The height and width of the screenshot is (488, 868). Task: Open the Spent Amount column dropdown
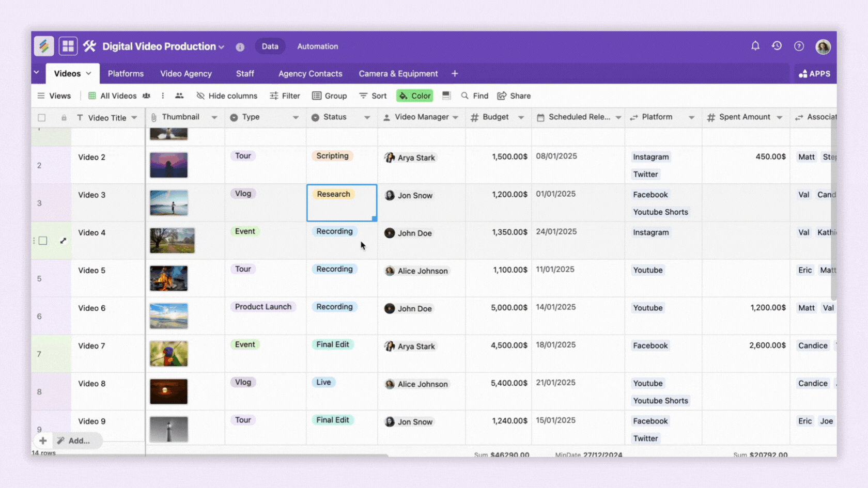779,117
